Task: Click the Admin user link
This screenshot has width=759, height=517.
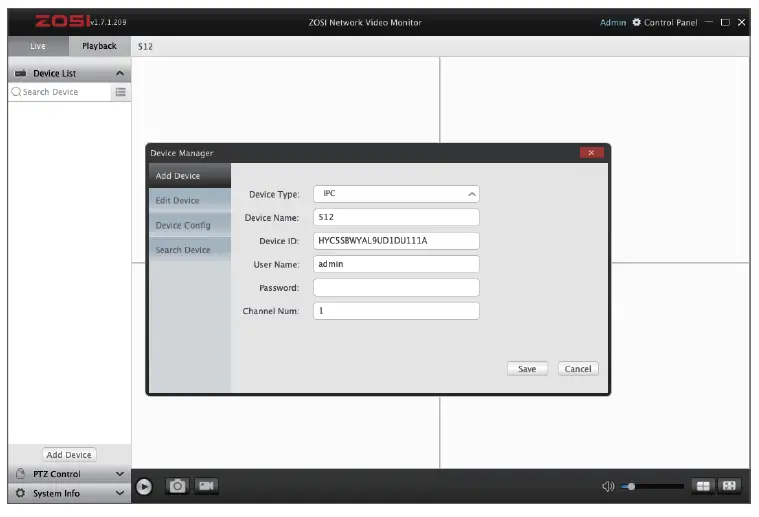Action: coord(613,22)
